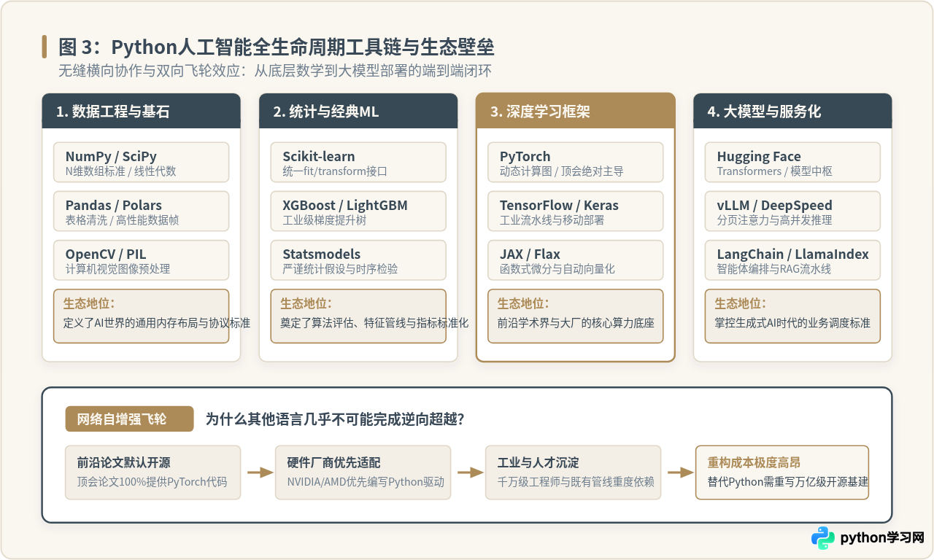Select the "Pandas / Polars" card
The height and width of the screenshot is (560, 934).
pos(141,211)
